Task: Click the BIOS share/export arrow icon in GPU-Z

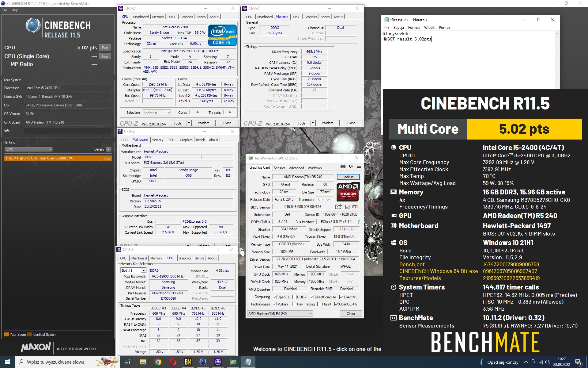Action: tap(338, 207)
